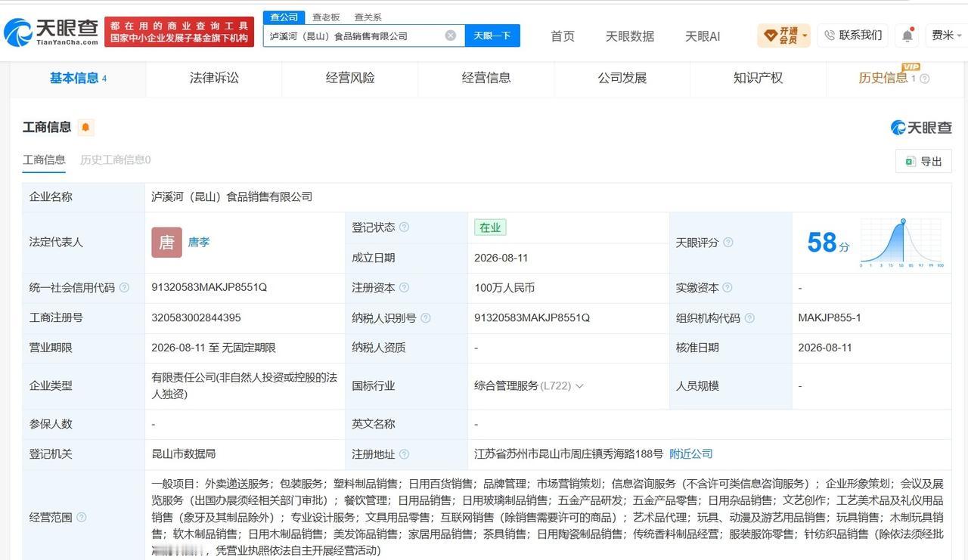Image resolution: width=968 pixels, height=560 pixels.
Task: Click organization code MAKJP855-1
Action: tap(830, 318)
